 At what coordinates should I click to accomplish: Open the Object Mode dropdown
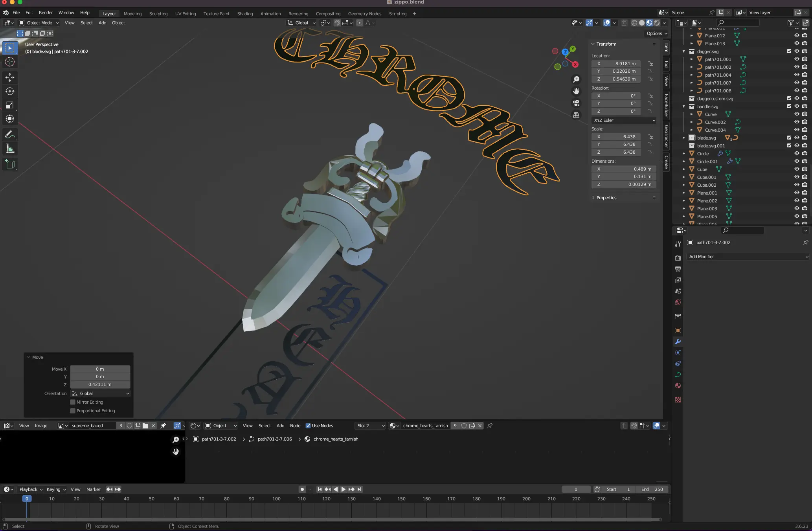click(x=39, y=23)
